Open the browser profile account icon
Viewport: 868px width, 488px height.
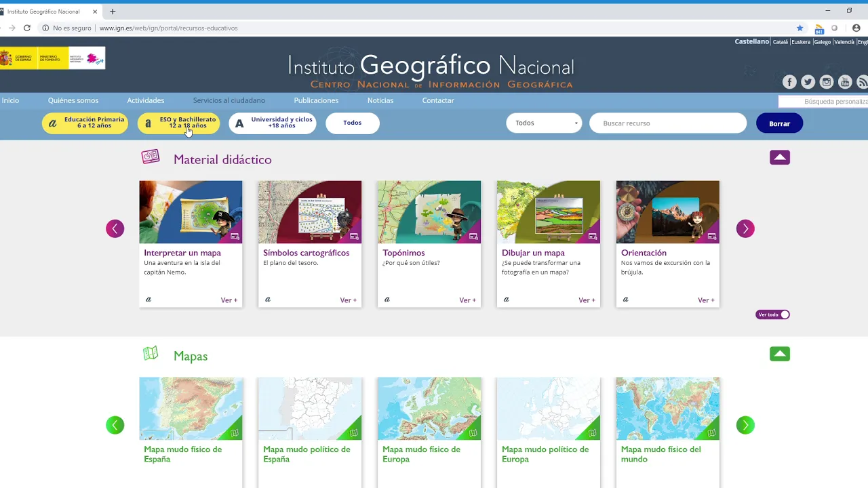click(x=856, y=28)
